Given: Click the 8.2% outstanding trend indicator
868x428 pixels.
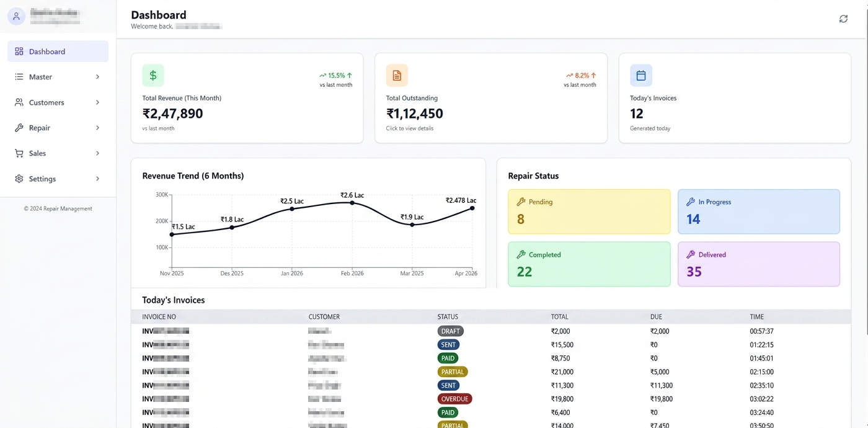Looking at the screenshot, I should point(581,76).
